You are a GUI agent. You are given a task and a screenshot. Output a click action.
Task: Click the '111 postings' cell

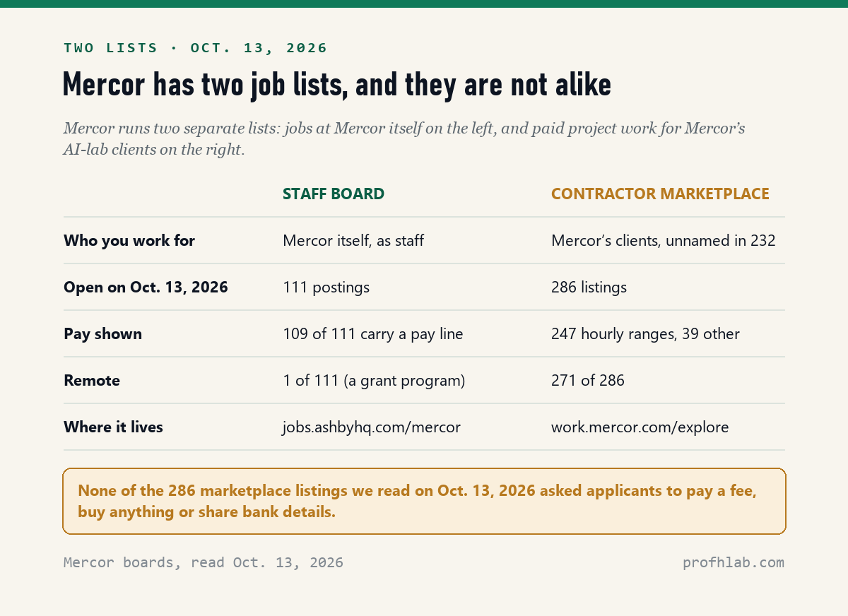(x=326, y=288)
